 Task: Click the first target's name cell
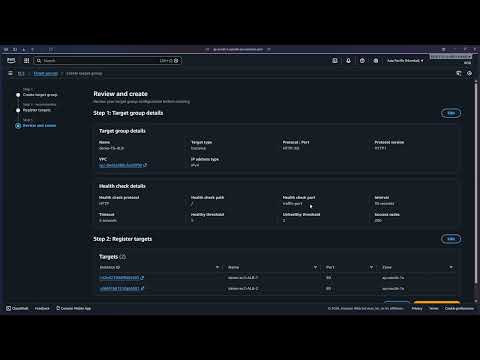243,278
